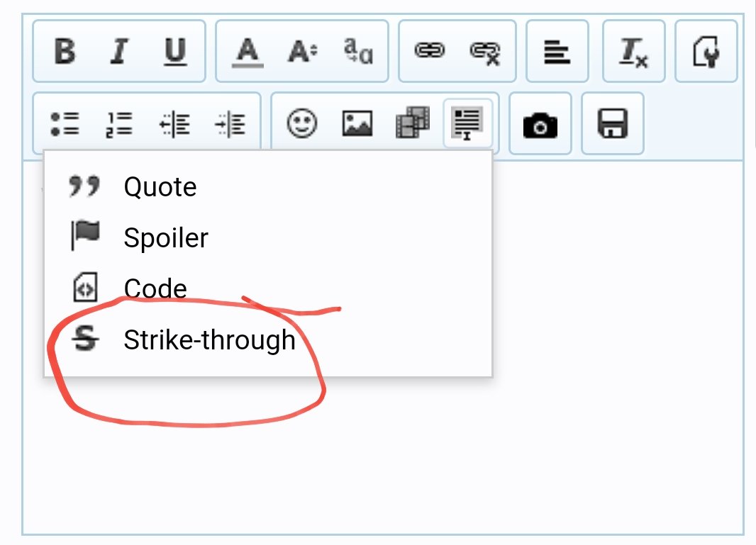Screen dimensions: 756x545
Task: Open the text alignment options
Action: click(557, 52)
